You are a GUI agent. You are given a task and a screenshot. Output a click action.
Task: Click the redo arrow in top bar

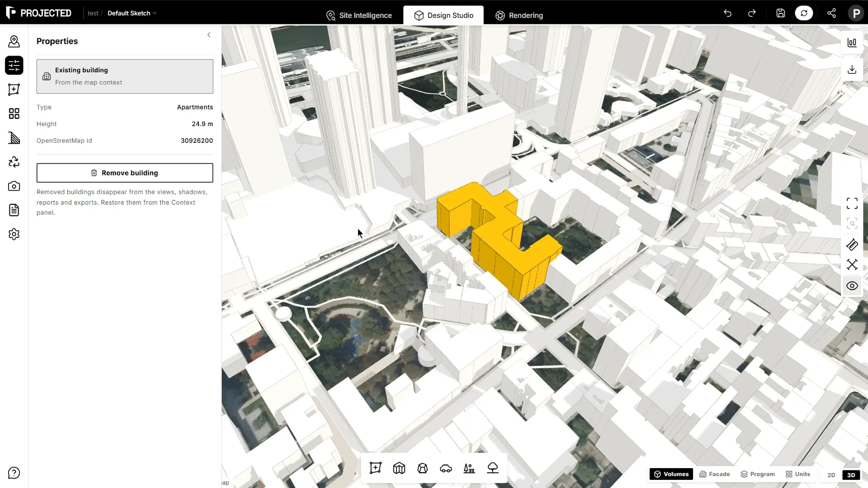[752, 13]
